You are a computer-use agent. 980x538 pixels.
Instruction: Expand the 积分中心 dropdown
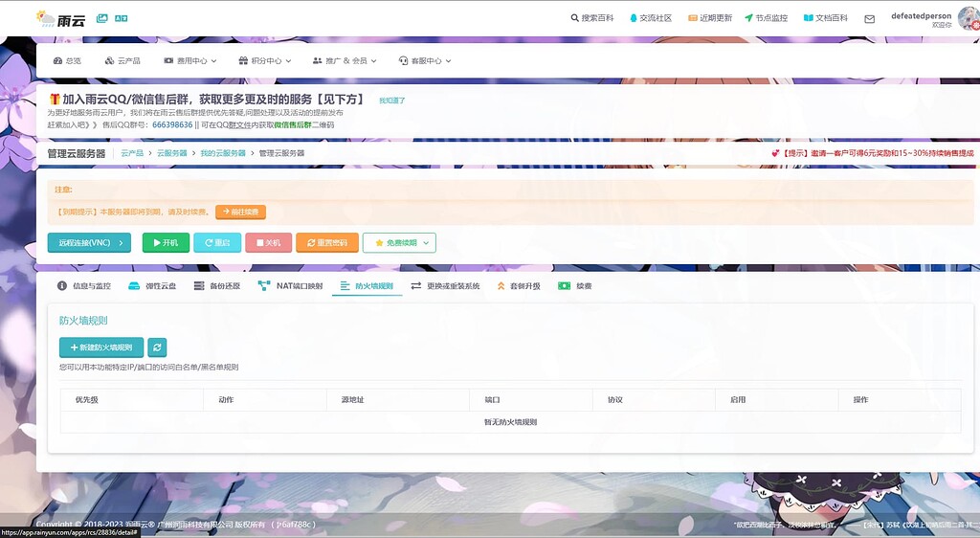pyautogui.click(x=265, y=60)
